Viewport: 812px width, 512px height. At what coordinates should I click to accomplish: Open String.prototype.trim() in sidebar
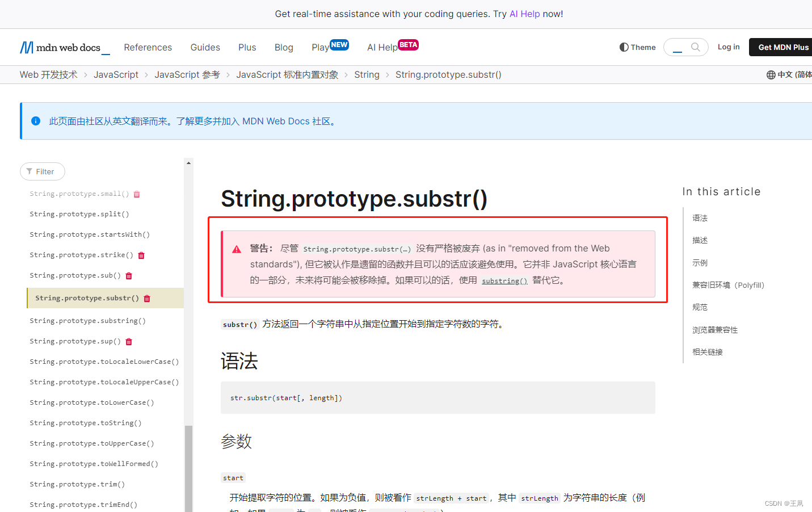77,485
